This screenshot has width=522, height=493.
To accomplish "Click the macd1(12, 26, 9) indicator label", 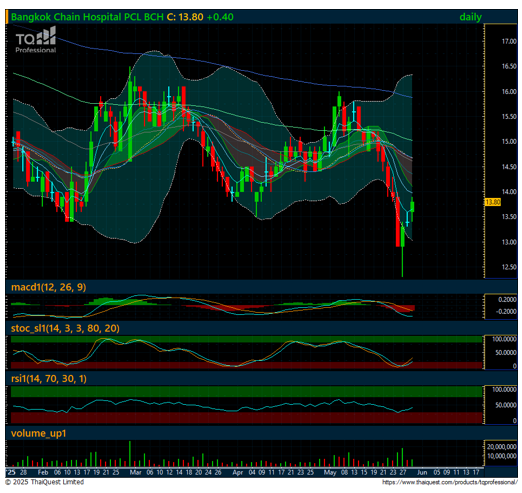I will (49, 287).
